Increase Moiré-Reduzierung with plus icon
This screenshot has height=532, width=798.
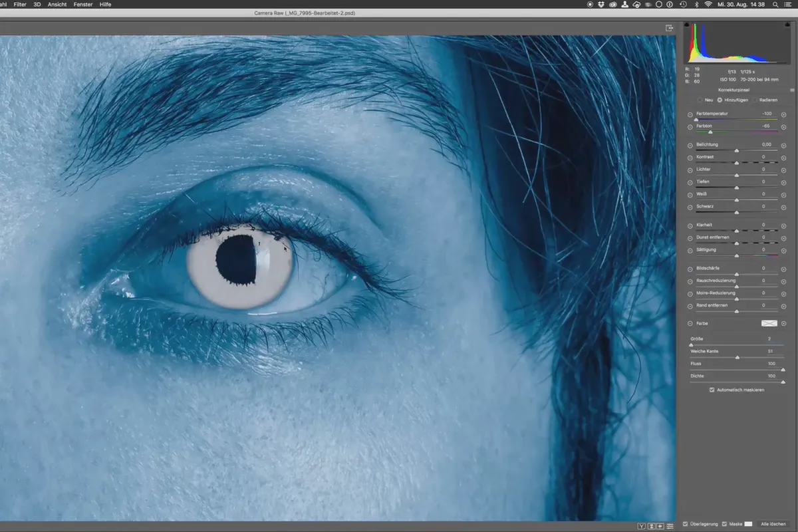783,294
